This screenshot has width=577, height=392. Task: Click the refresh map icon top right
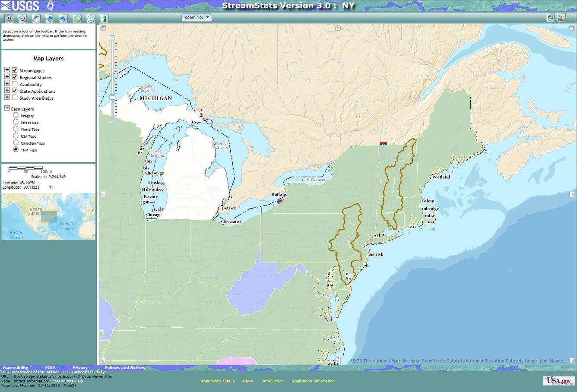click(x=550, y=18)
